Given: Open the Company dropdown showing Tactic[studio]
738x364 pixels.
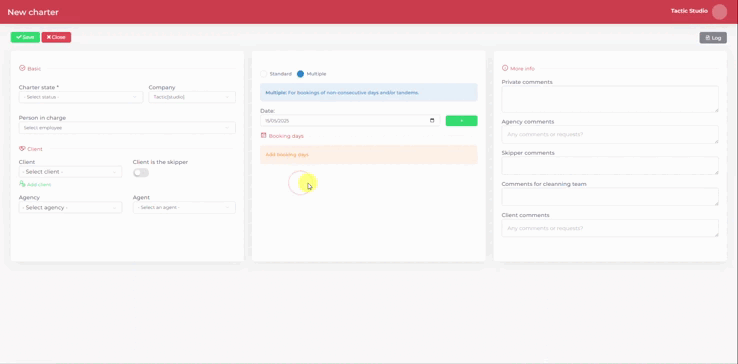Looking at the screenshot, I should click(x=192, y=97).
